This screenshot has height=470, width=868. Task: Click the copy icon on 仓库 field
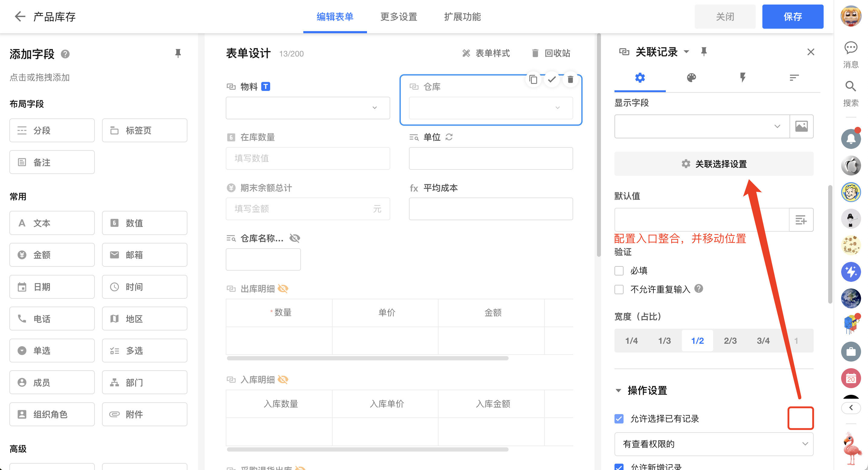pos(533,79)
